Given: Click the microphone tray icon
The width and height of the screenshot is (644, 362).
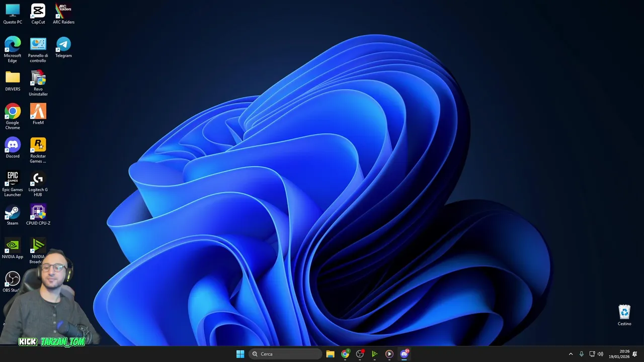Looking at the screenshot, I should tap(581, 354).
